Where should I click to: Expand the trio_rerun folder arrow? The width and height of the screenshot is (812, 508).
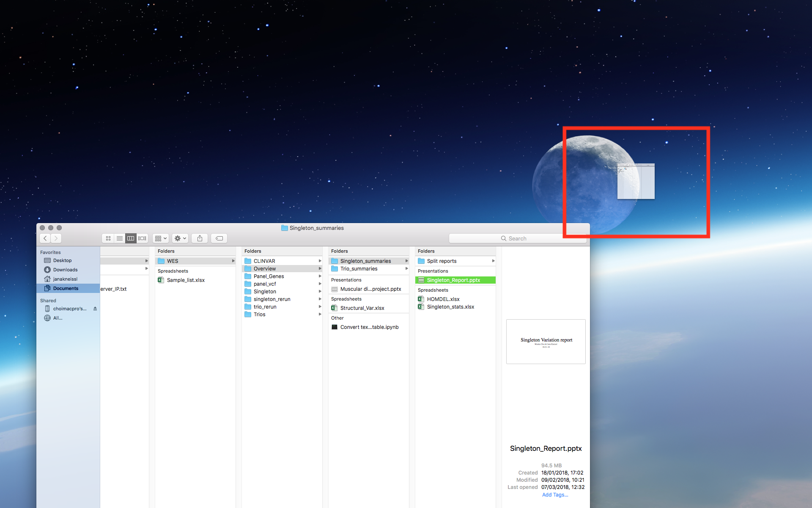click(320, 306)
